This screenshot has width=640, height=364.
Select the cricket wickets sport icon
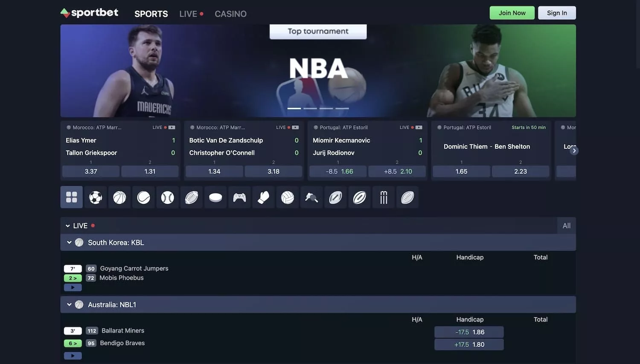pyautogui.click(x=384, y=197)
